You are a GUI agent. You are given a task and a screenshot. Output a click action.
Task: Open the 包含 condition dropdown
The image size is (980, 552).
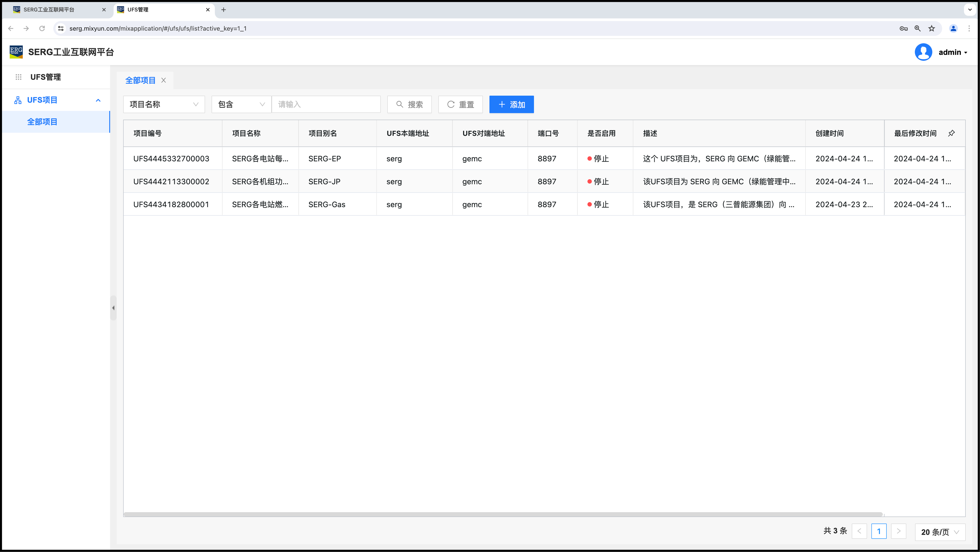[241, 104]
